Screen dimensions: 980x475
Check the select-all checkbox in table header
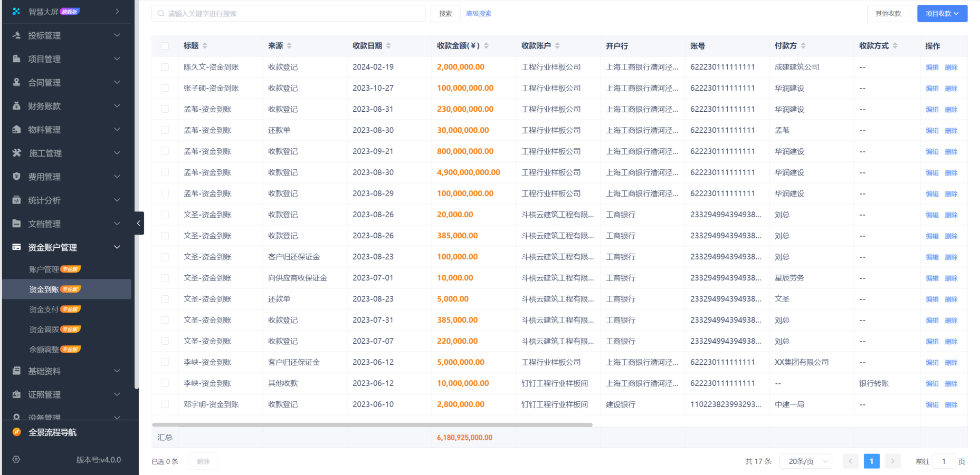click(x=165, y=46)
